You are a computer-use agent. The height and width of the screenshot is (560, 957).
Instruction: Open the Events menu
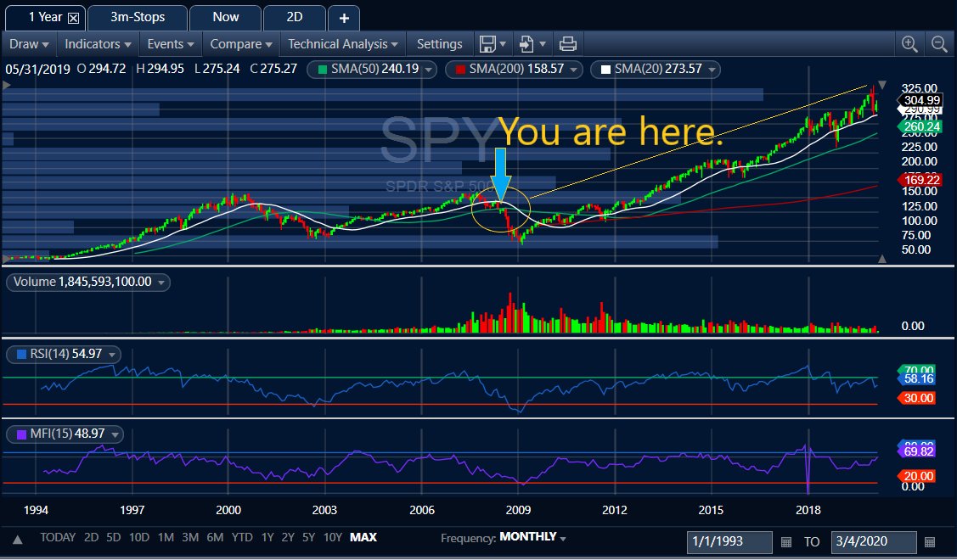pyautogui.click(x=171, y=44)
